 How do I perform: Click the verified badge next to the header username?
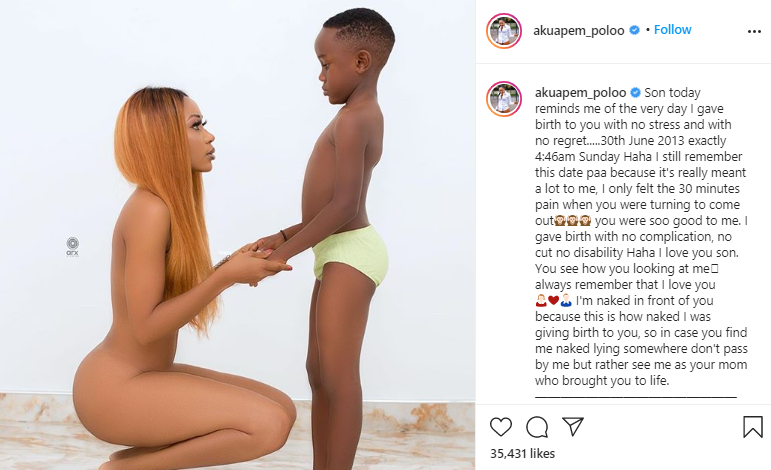click(635, 30)
